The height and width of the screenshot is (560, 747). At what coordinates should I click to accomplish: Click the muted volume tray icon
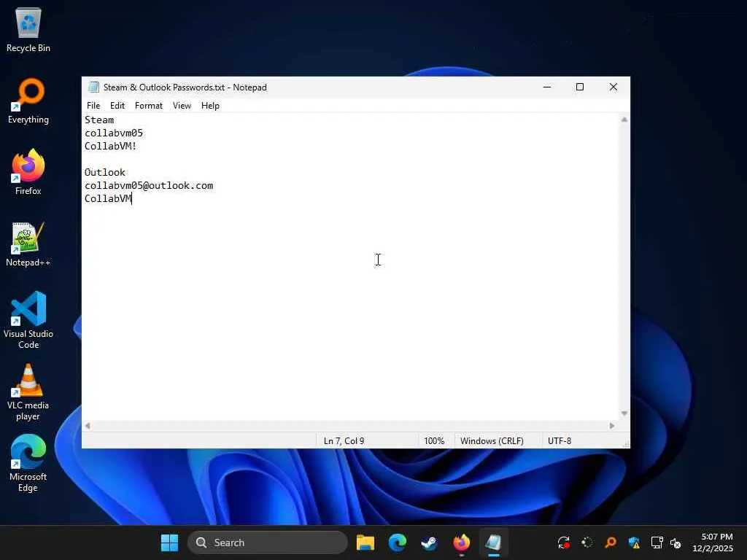tap(676, 542)
